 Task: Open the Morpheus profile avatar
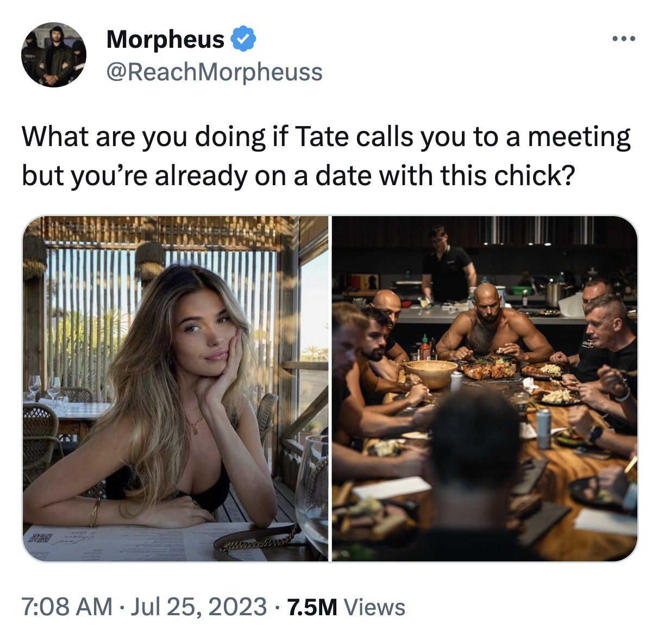pos(54,55)
